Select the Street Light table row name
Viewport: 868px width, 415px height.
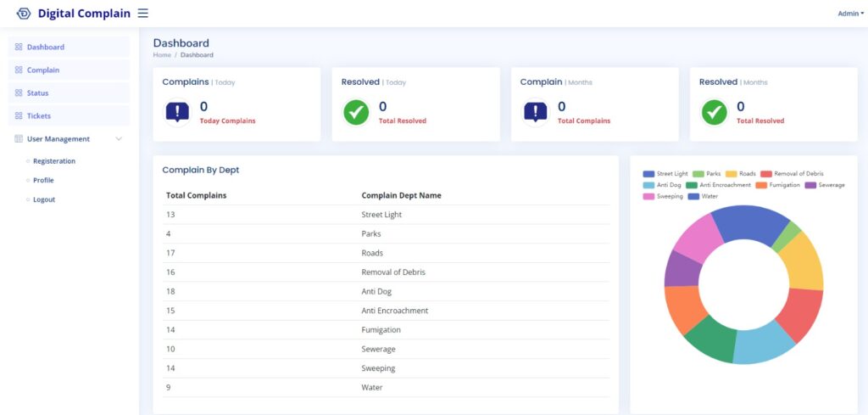(381, 215)
